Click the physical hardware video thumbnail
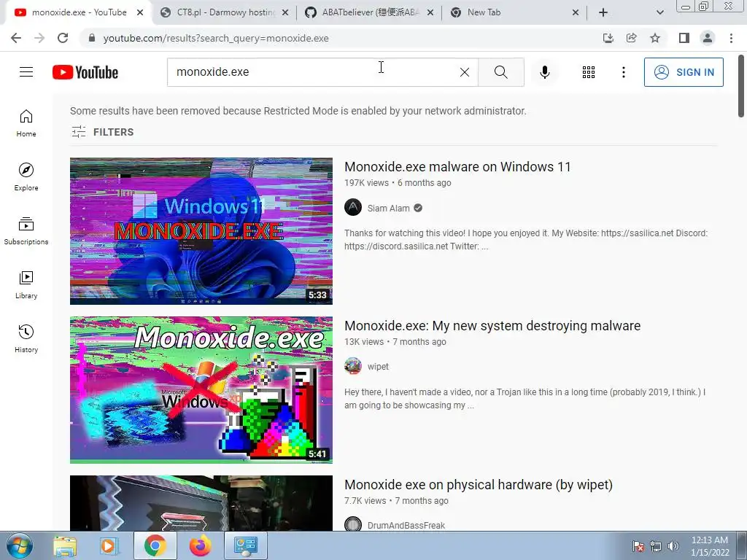Viewport: 747px width, 560px height. (201, 503)
